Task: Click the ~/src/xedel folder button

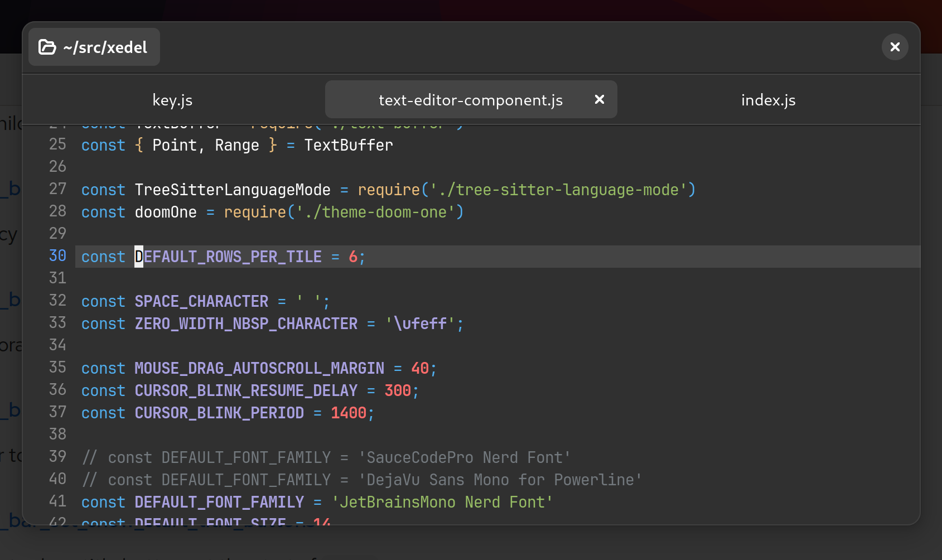Action: [x=94, y=47]
